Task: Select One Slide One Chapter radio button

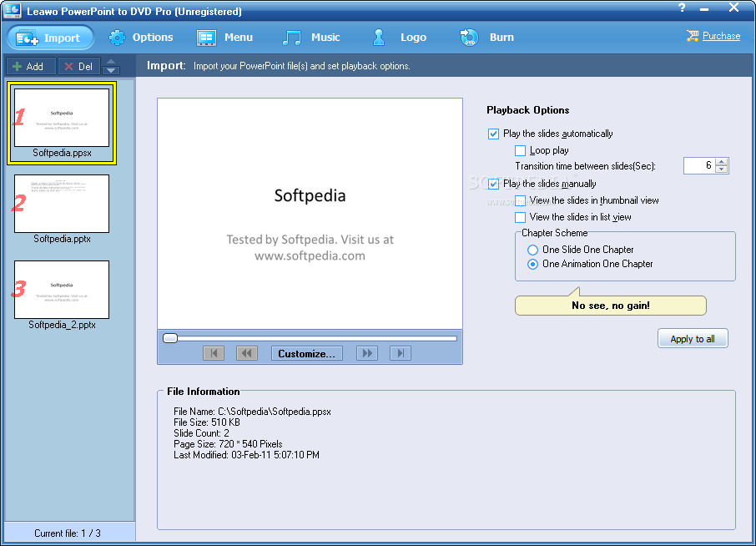Action: pyautogui.click(x=532, y=250)
